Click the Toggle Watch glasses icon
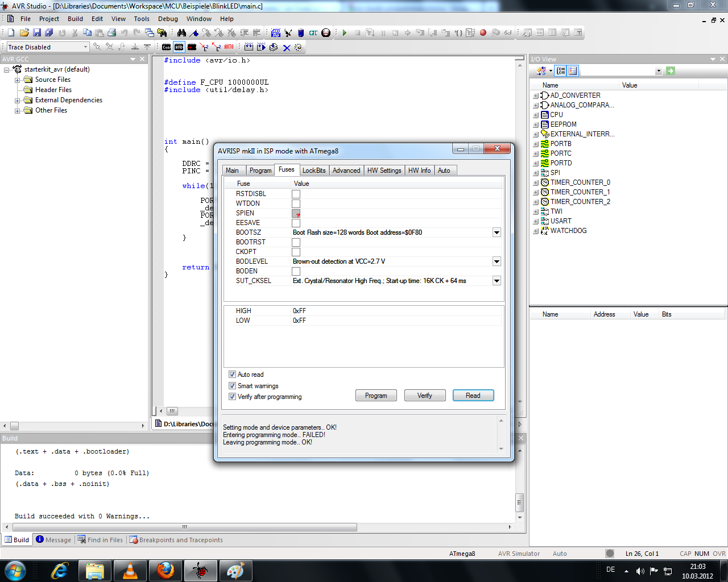This screenshot has height=582, width=728. tap(508, 33)
